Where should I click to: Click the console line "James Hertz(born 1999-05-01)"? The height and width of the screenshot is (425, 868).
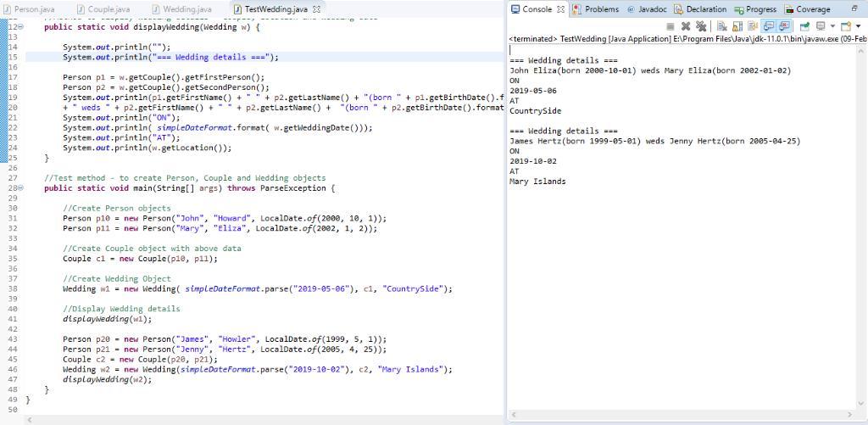[576, 141]
